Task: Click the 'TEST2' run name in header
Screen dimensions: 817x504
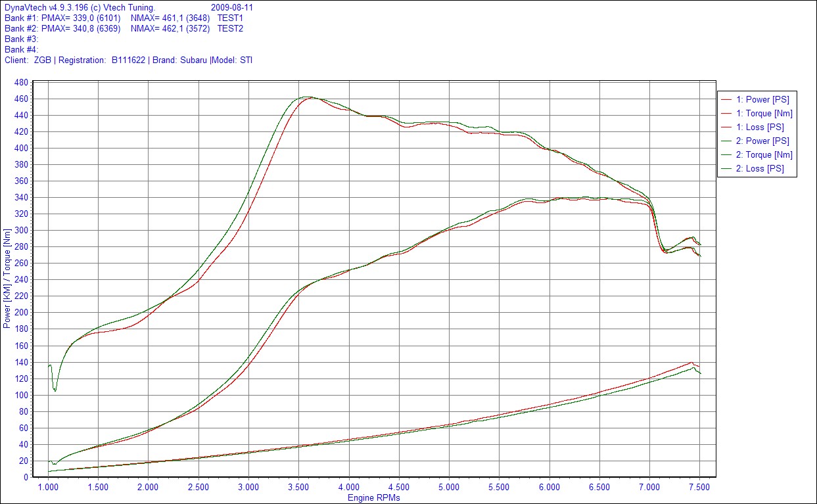Action: click(x=230, y=29)
